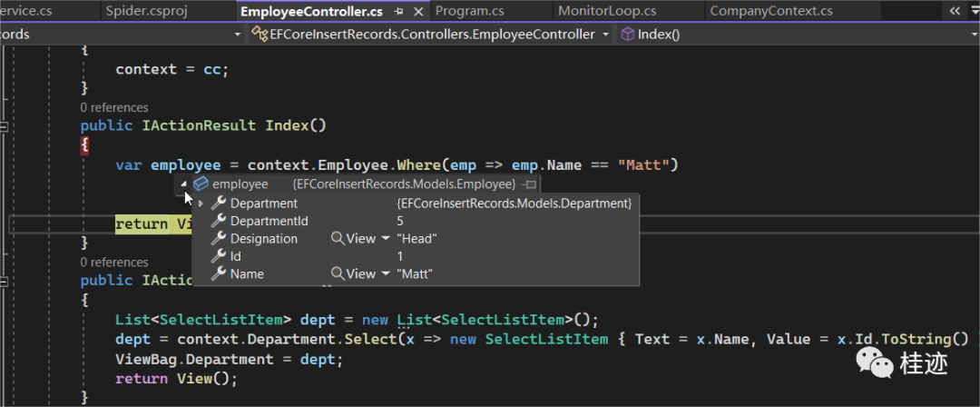Click the 'Where' method call in code

[x=419, y=165]
